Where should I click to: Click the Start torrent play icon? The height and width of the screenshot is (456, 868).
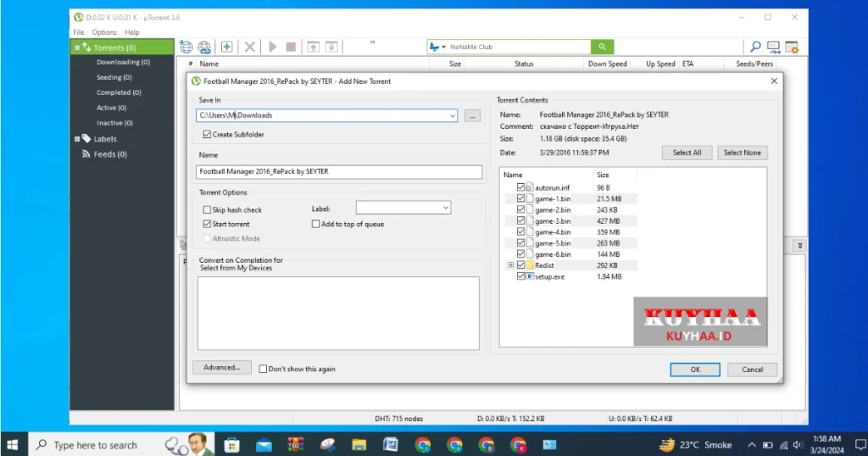[272, 47]
